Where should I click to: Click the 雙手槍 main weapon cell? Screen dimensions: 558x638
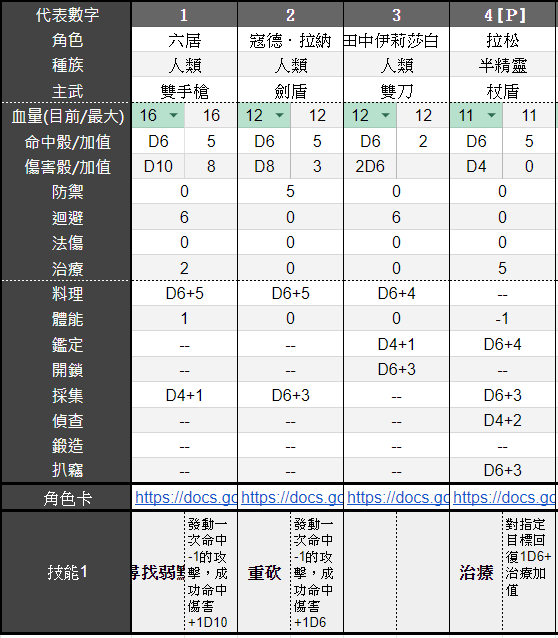click(x=184, y=91)
